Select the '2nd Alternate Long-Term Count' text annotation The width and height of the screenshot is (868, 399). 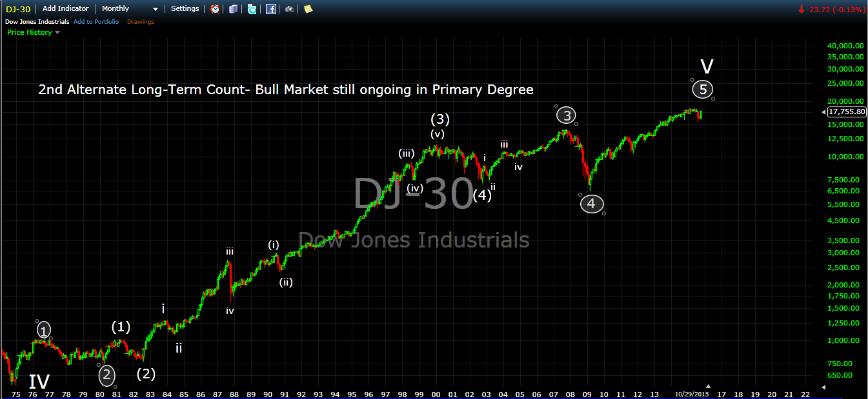point(286,90)
